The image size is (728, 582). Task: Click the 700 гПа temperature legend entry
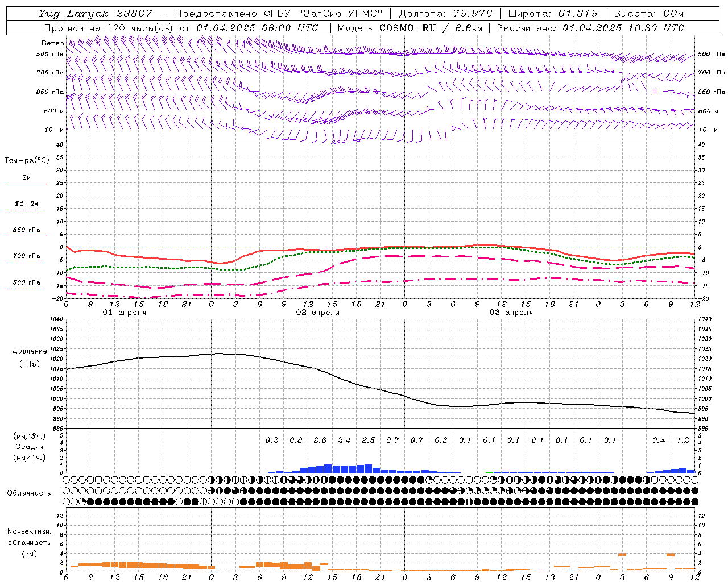tap(26, 259)
